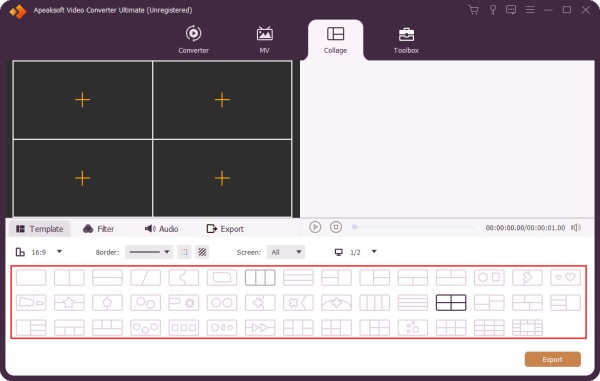Select the brick-pattern multi-cell template

[x=527, y=328]
